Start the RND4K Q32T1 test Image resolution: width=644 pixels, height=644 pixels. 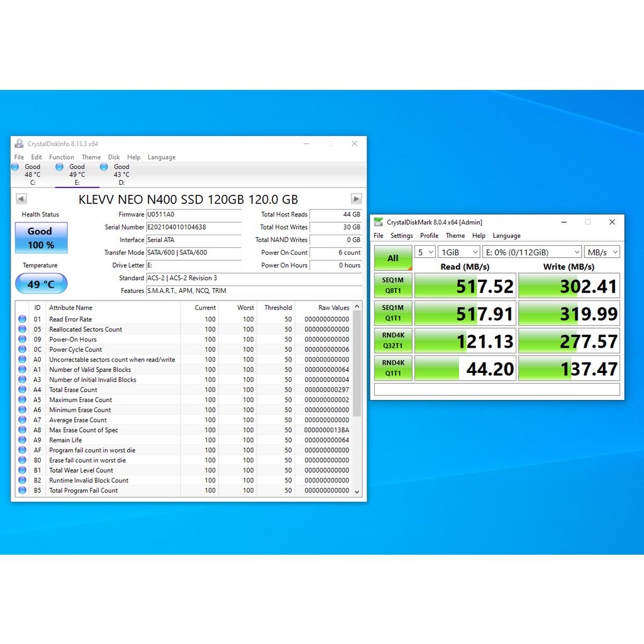click(x=393, y=340)
